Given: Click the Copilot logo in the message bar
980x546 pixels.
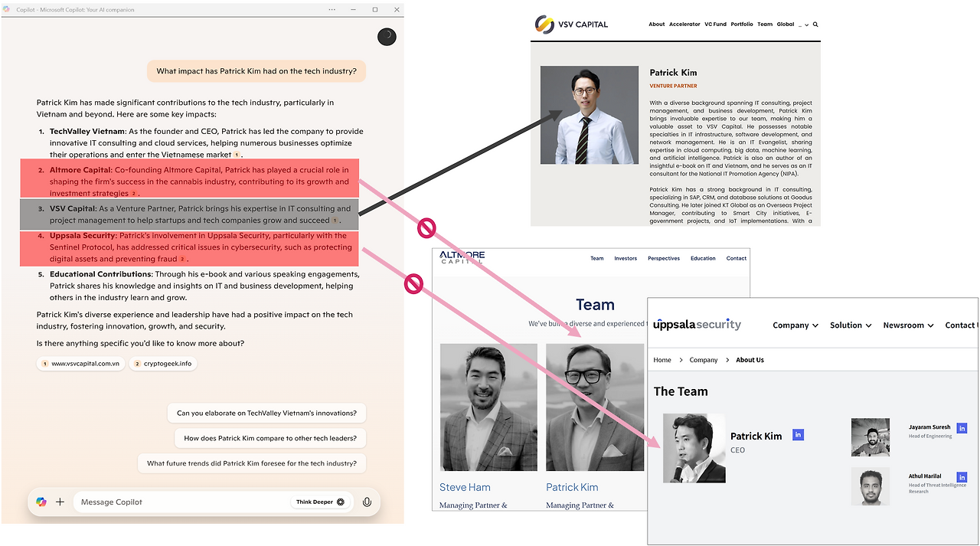Looking at the screenshot, I should pyautogui.click(x=41, y=502).
